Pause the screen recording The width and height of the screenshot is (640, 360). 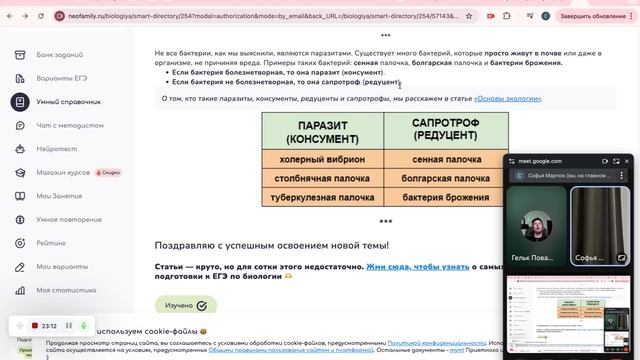coord(69,326)
